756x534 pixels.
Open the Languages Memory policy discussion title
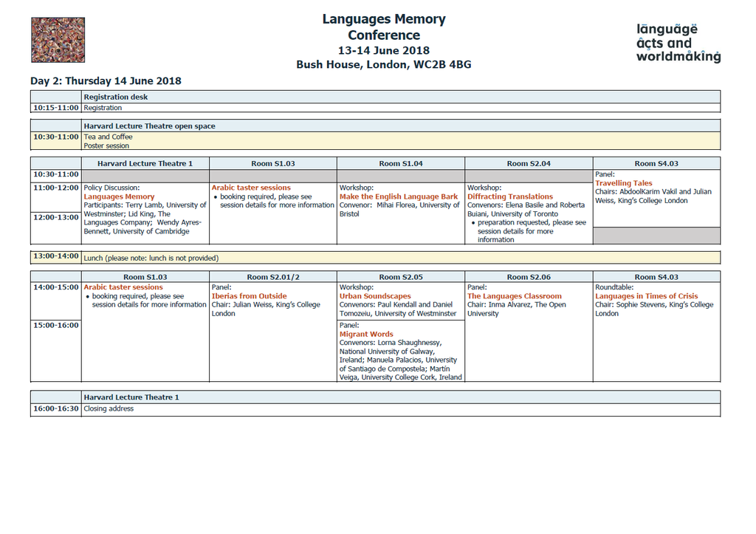coord(119,196)
